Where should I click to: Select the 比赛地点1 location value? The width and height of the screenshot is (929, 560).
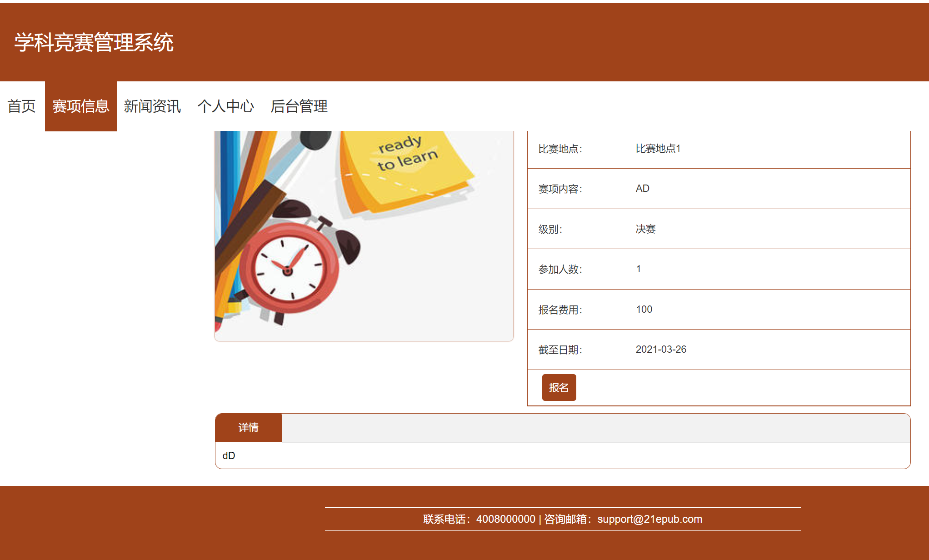659,148
